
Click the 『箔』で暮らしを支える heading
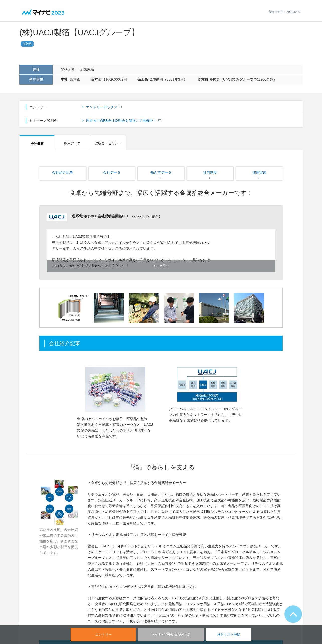click(161, 467)
